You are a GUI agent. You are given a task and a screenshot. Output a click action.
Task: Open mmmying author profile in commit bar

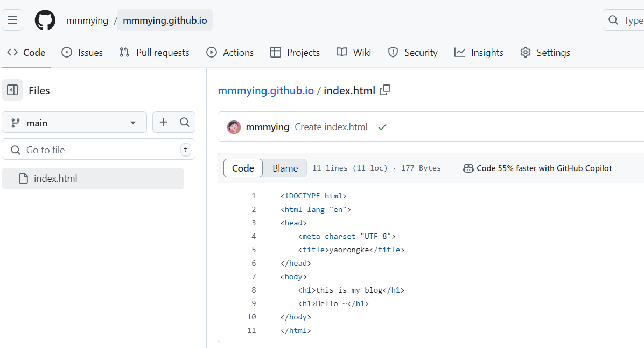pos(268,127)
